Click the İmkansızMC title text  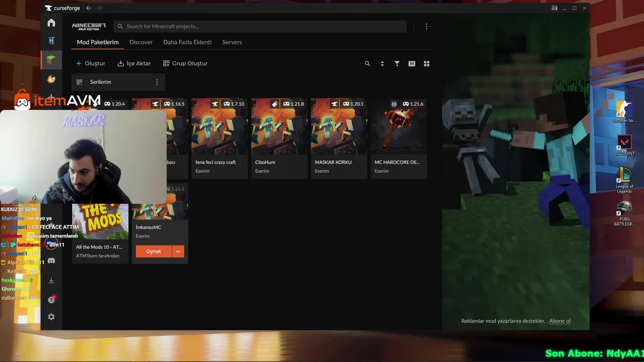148,227
